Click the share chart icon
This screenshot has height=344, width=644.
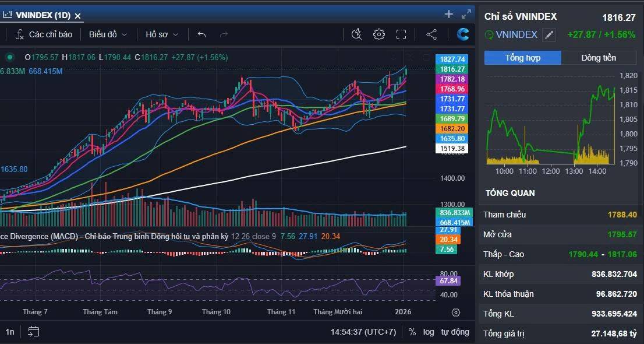pos(431,34)
